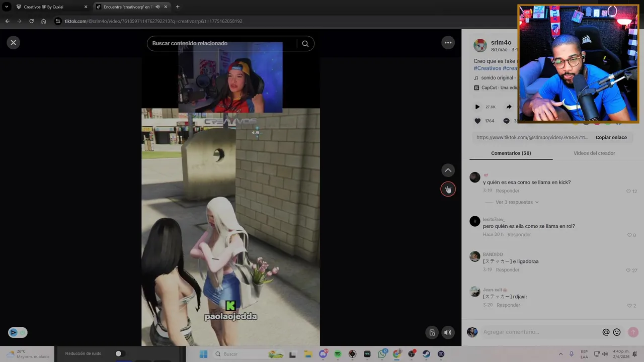Open the tab search dropdown arrow
The width and height of the screenshot is (644, 362).
click(x=7, y=7)
